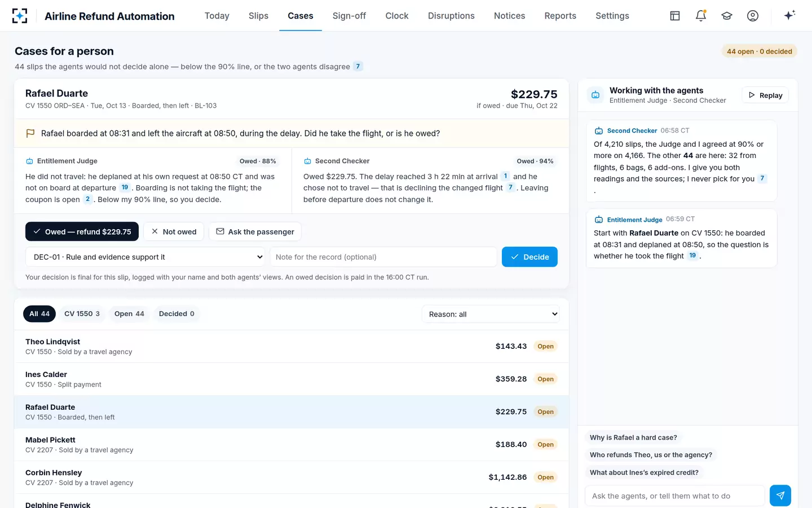The width and height of the screenshot is (812, 508).
Task: Click the agents robot icon beside Working with the agents
Action: click(595, 95)
